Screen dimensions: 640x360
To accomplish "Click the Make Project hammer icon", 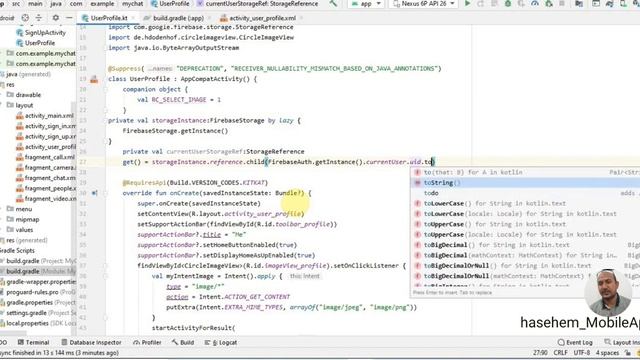I will click(x=333, y=4).
